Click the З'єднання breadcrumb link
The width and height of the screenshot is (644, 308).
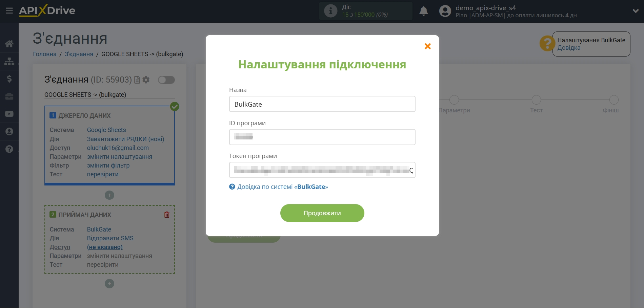(x=79, y=54)
